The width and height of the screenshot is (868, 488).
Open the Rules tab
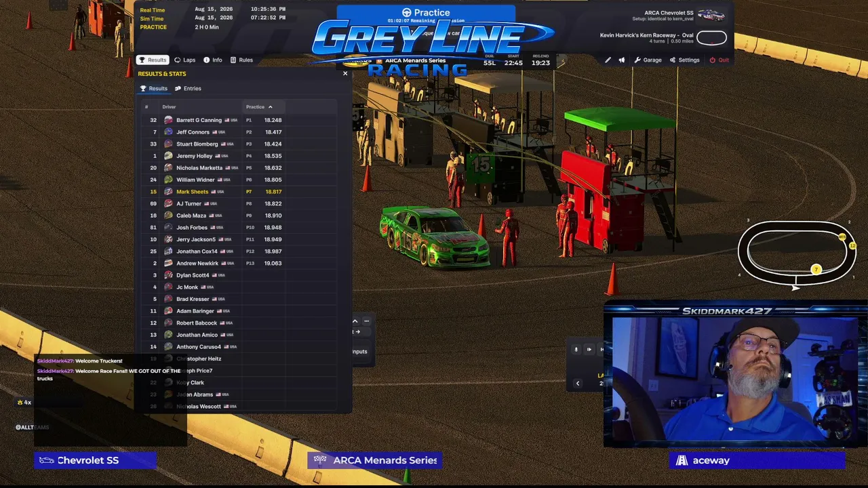pos(241,60)
